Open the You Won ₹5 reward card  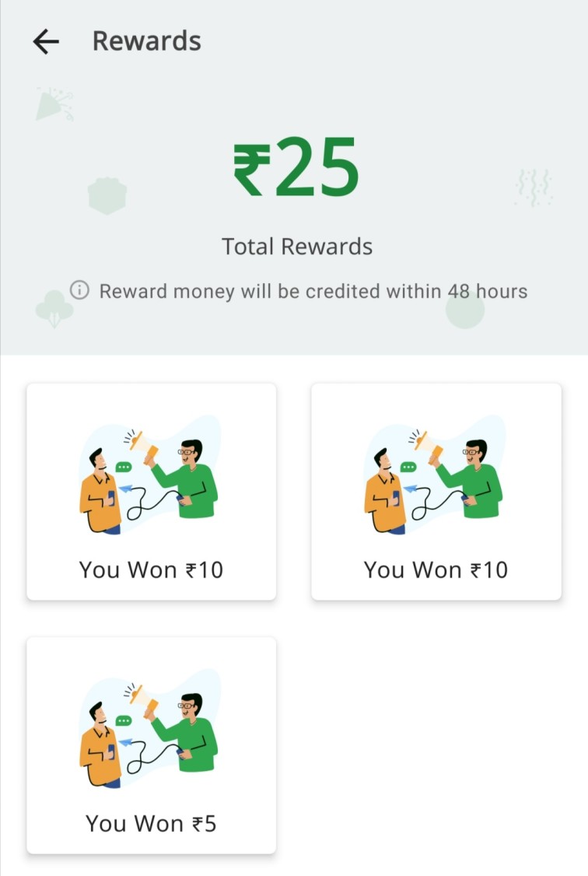(152, 745)
